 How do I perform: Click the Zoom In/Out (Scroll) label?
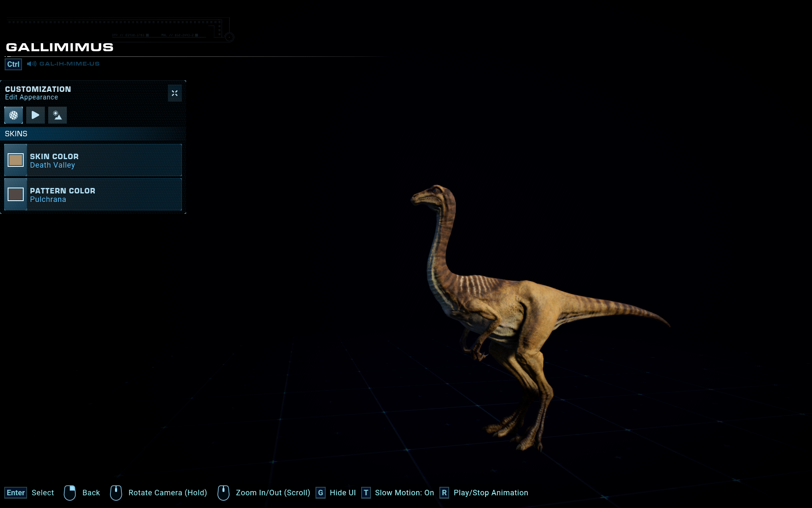(273, 493)
